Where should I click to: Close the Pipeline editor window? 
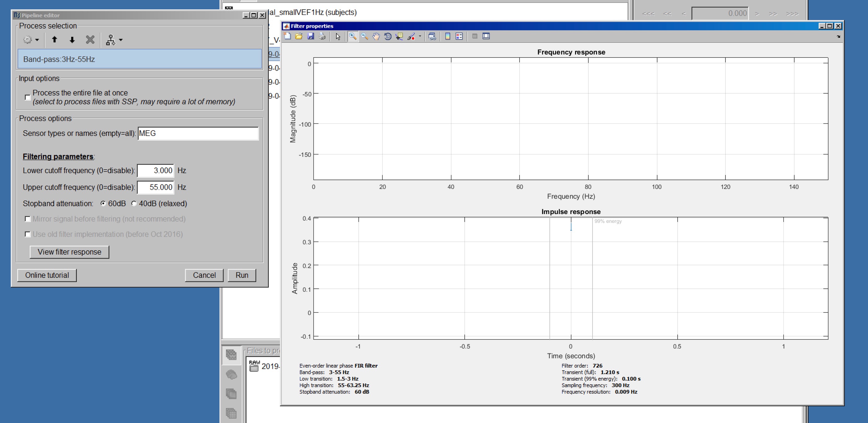coord(262,15)
